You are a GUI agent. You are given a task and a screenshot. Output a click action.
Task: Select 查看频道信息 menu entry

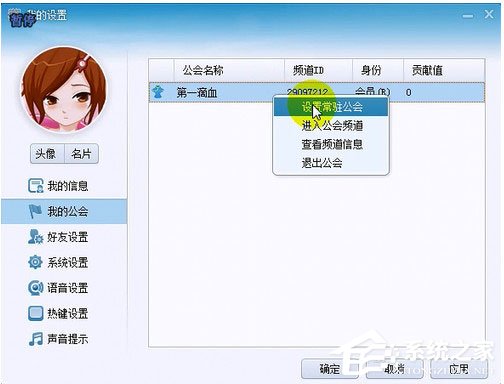(x=331, y=144)
